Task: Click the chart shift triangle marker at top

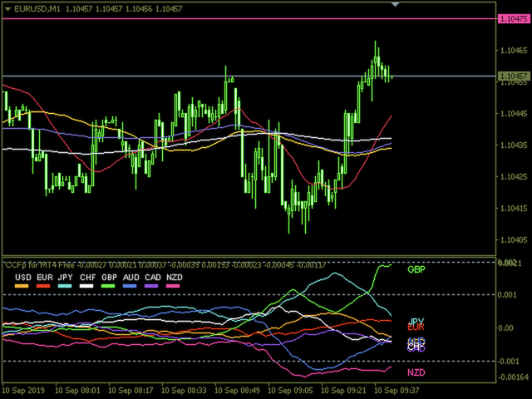Action: click(396, 4)
